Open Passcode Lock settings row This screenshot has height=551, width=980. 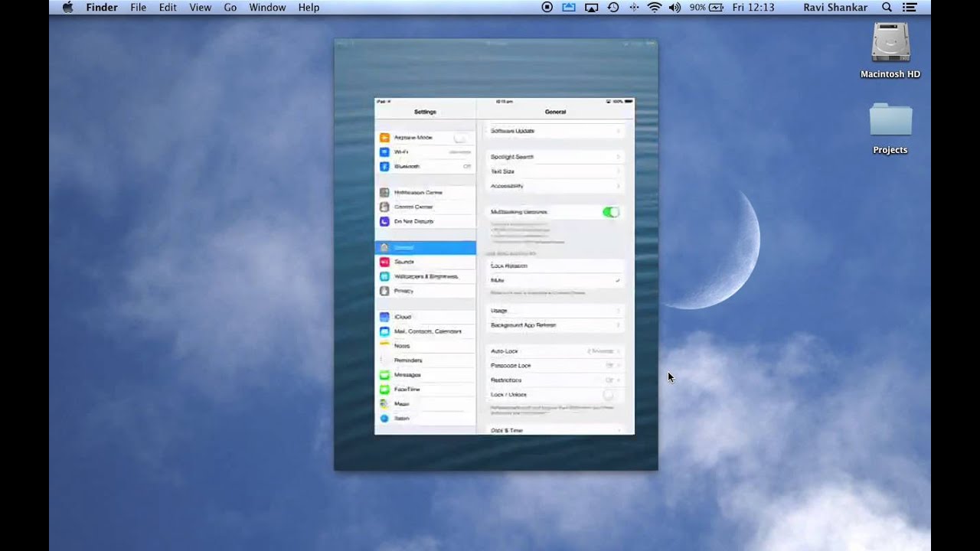point(555,366)
